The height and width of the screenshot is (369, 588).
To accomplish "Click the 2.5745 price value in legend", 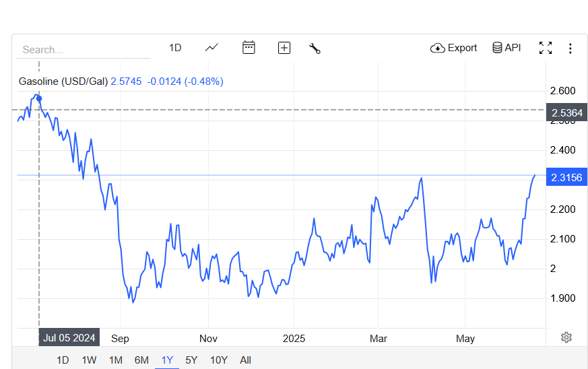I will coord(126,81).
